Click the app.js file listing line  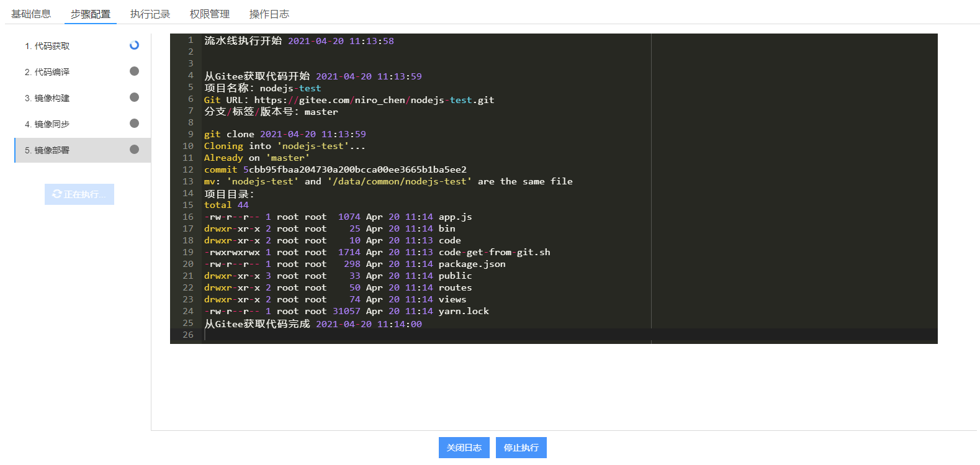[338, 217]
